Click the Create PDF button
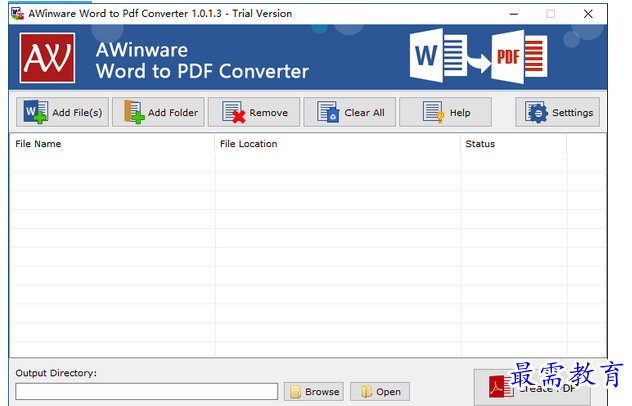Screen dimensions: 632x406 532,387
